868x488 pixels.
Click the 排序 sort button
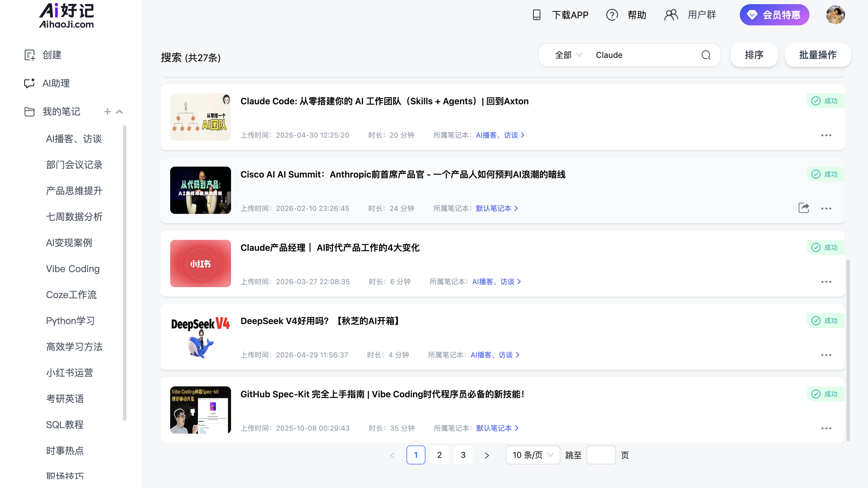(x=754, y=55)
